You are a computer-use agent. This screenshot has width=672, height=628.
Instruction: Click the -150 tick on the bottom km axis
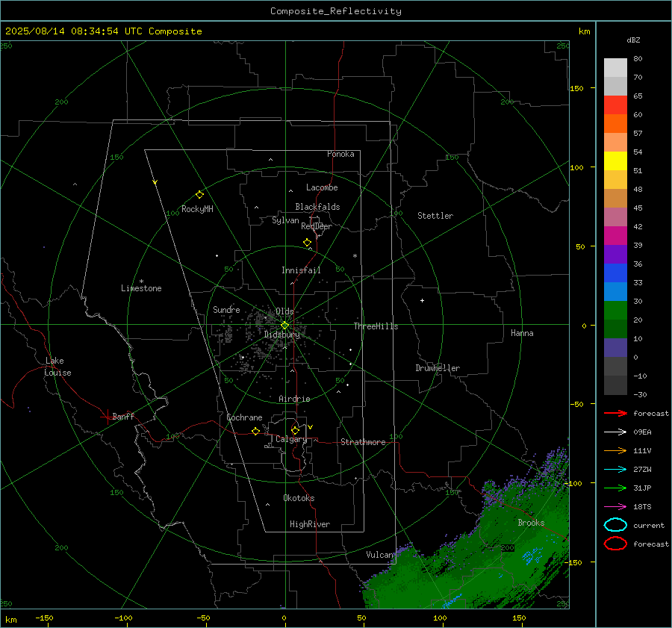point(44,618)
